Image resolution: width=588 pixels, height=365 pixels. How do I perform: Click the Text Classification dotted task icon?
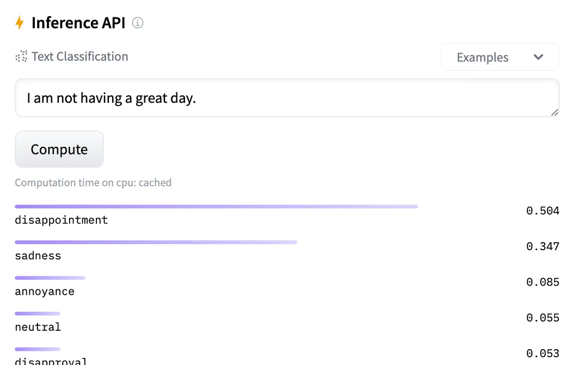[21, 57]
